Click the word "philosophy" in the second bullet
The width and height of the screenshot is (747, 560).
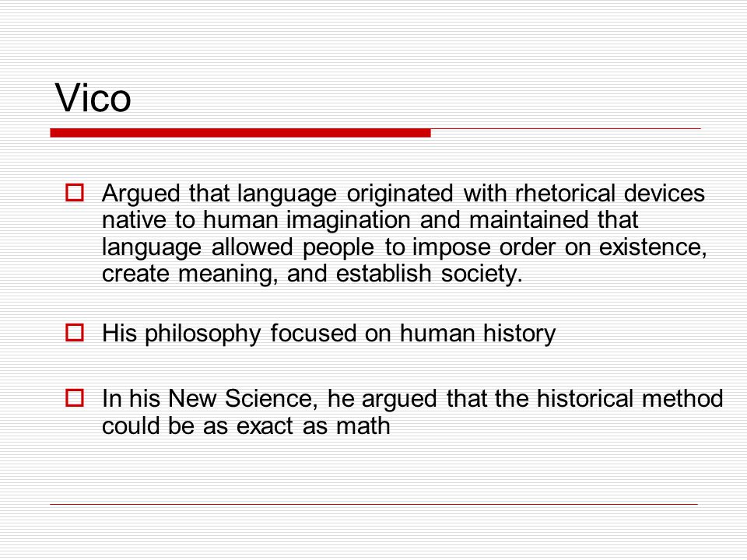[x=203, y=334]
